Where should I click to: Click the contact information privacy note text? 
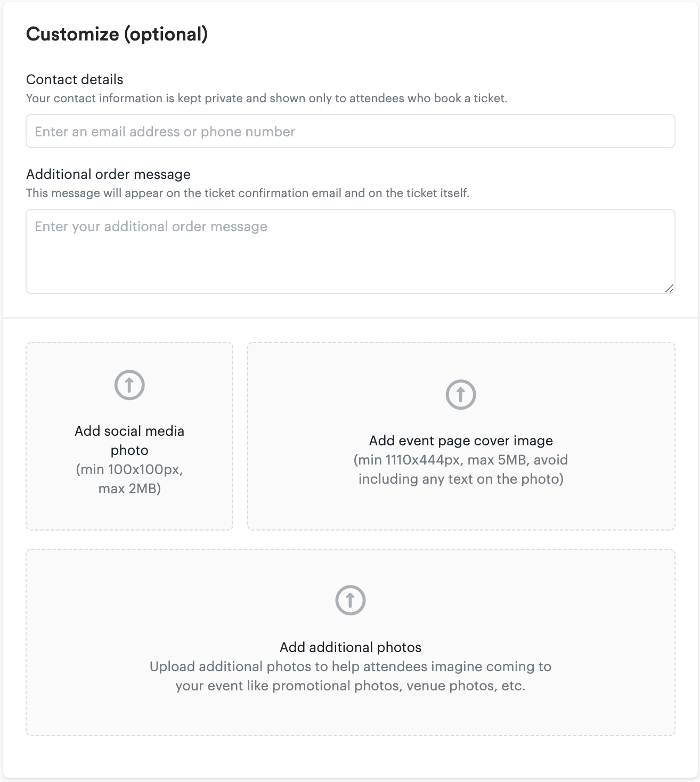point(266,99)
